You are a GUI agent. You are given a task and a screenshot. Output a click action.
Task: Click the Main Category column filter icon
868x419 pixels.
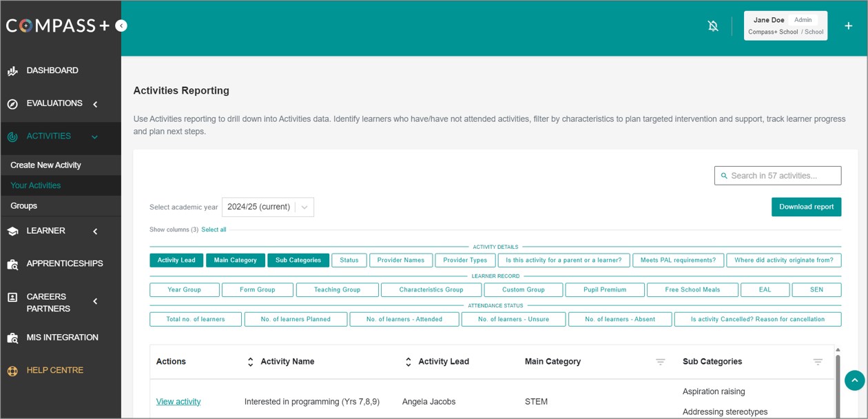coord(660,362)
